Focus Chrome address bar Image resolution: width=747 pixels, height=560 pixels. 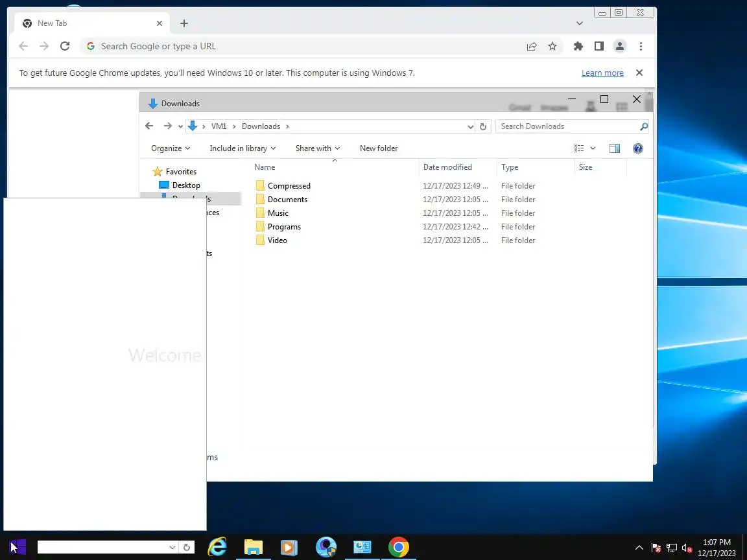point(305,46)
